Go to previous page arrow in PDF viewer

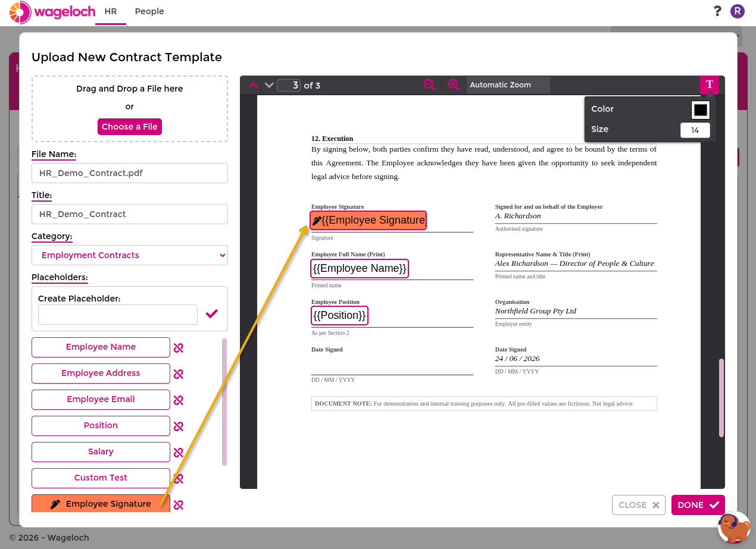tap(253, 85)
